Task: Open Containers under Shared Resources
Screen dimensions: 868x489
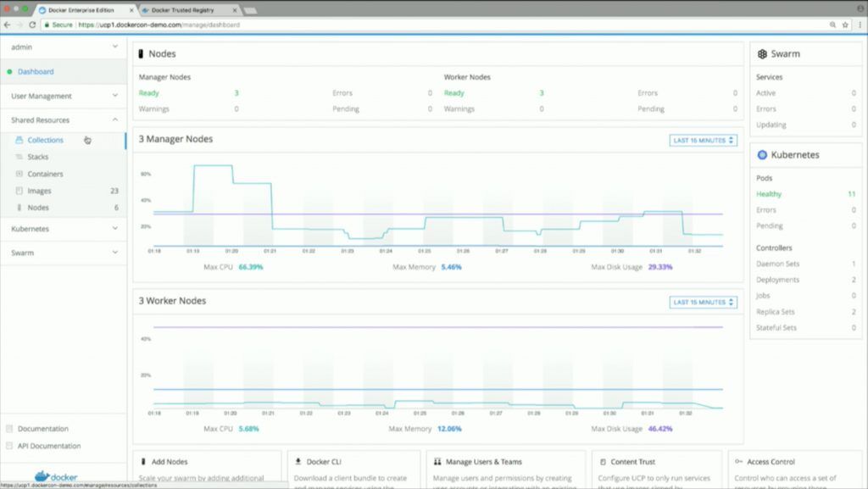Action: [46, 174]
